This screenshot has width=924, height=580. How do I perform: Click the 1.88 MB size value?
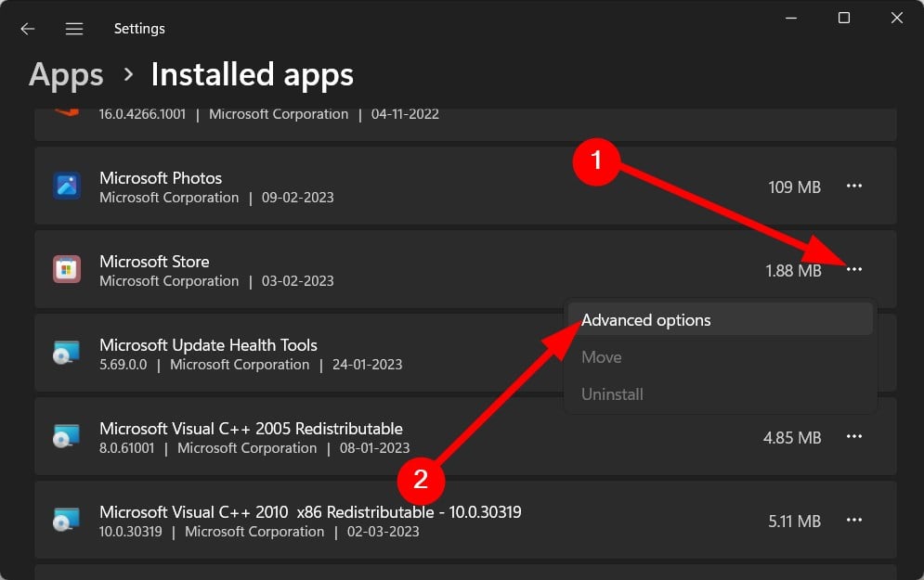(x=793, y=271)
